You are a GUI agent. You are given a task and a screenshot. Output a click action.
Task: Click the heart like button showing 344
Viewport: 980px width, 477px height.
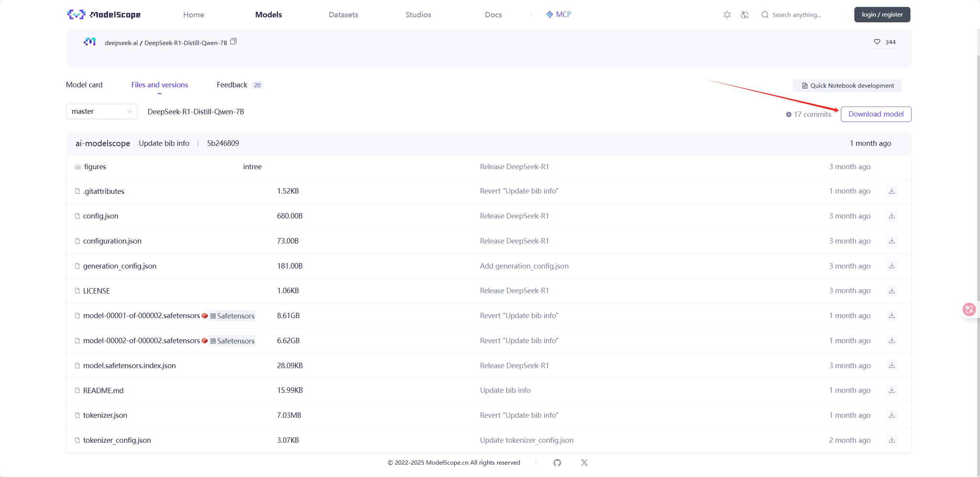884,42
